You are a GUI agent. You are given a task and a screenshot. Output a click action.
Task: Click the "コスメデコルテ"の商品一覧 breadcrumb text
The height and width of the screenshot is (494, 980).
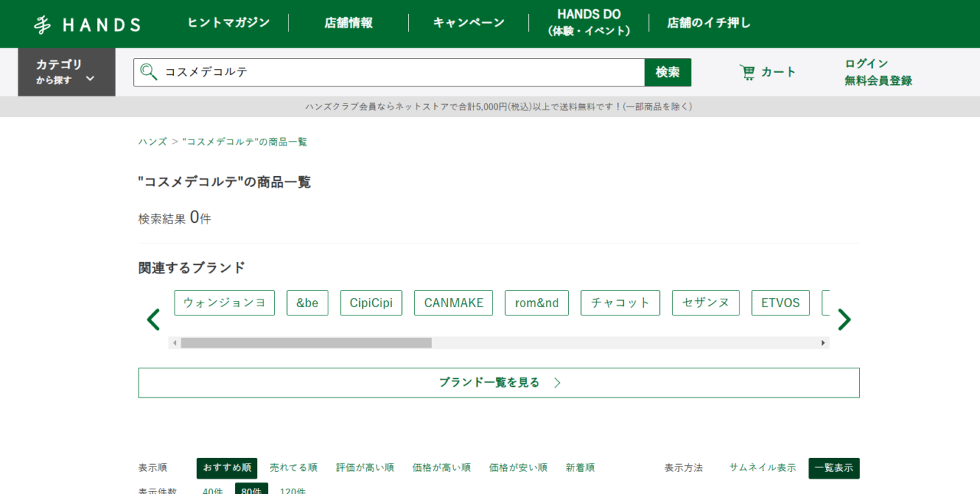tap(245, 142)
